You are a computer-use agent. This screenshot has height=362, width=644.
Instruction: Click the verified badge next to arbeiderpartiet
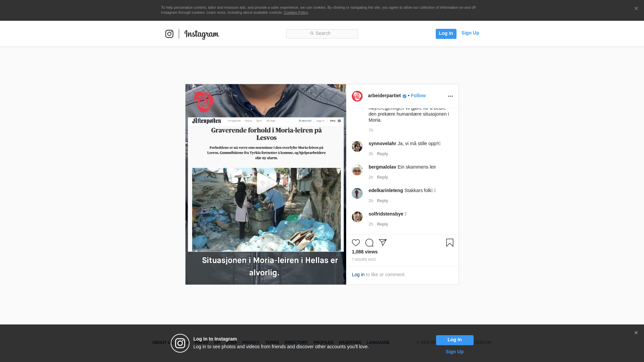coord(405,96)
